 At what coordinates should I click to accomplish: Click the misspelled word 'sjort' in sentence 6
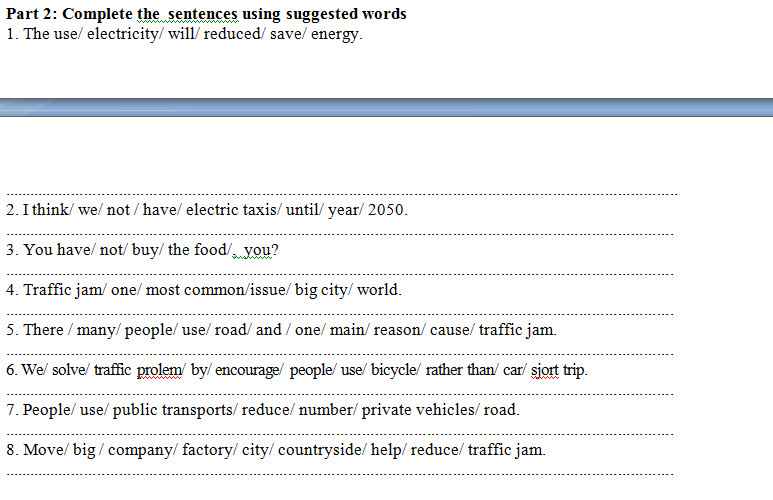pos(544,370)
